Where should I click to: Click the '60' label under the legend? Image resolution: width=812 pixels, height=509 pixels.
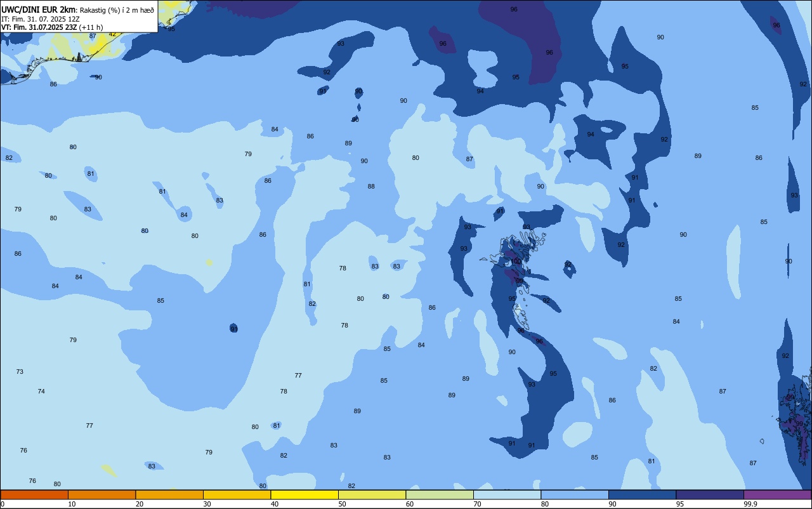coord(410,504)
